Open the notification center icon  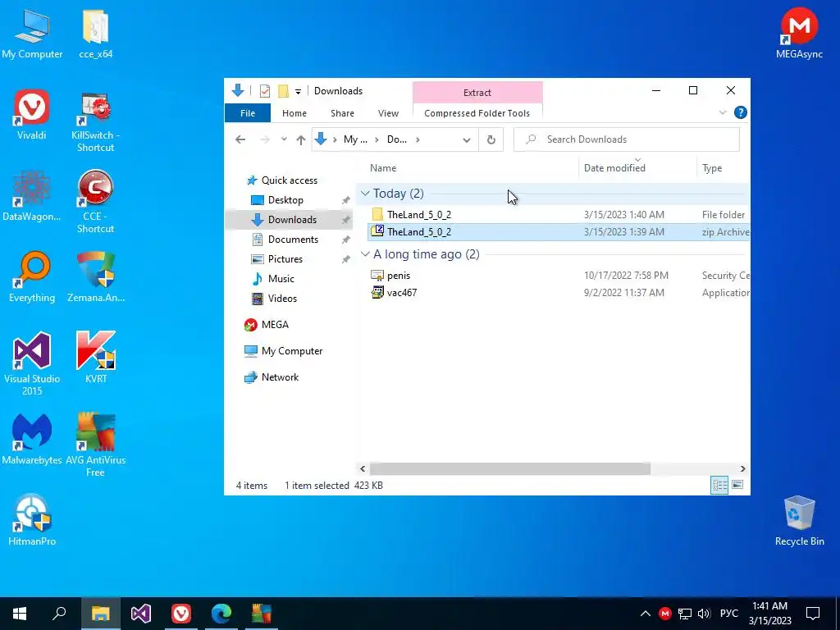click(x=813, y=614)
